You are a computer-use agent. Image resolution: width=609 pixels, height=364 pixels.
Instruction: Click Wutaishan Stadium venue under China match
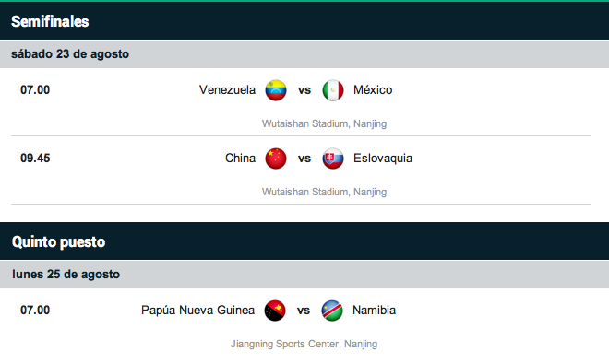[x=324, y=192]
